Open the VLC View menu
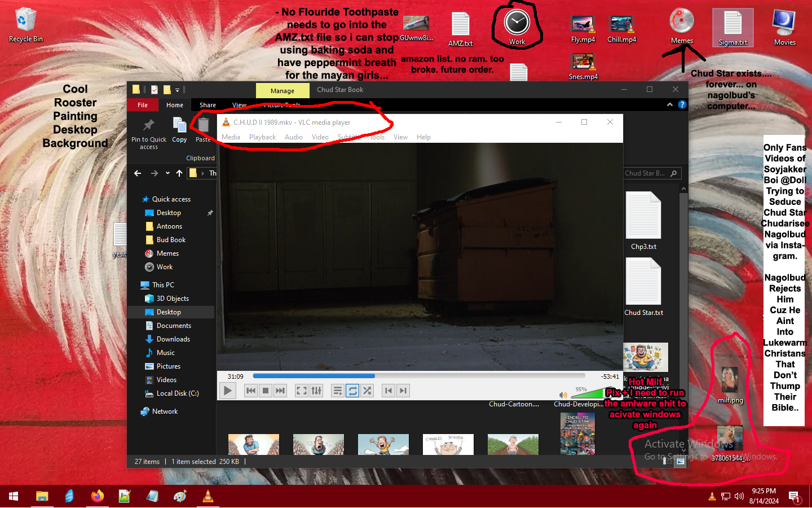The image size is (812, 508). point(400,137)
